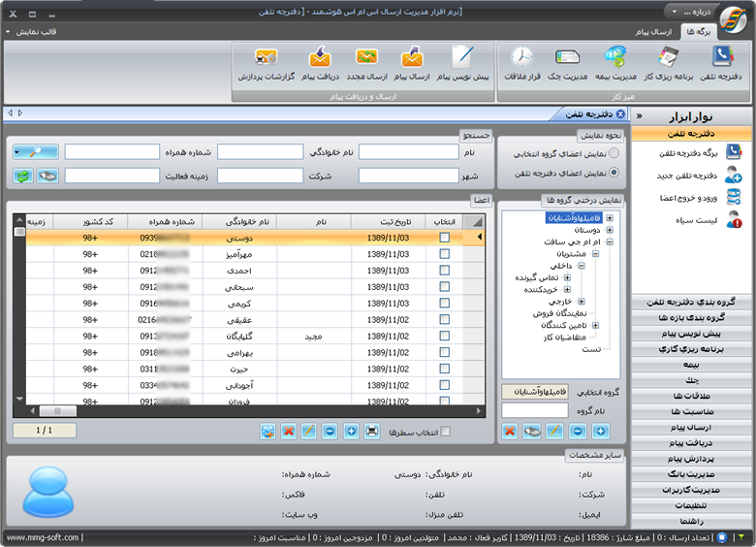Tick checkbox in گلپایگان row
This screenshot has height=547, width=756.
(445, 336)
